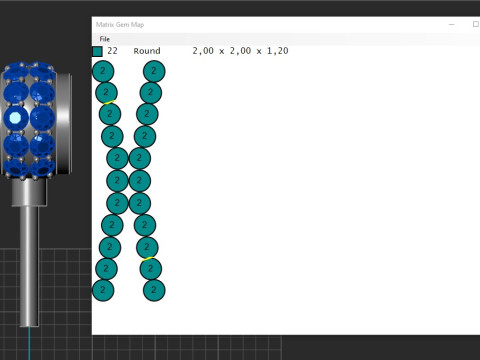The image size is (480, 360).
Task: Click the Matrix Gem Map window title
Action: 120,25
